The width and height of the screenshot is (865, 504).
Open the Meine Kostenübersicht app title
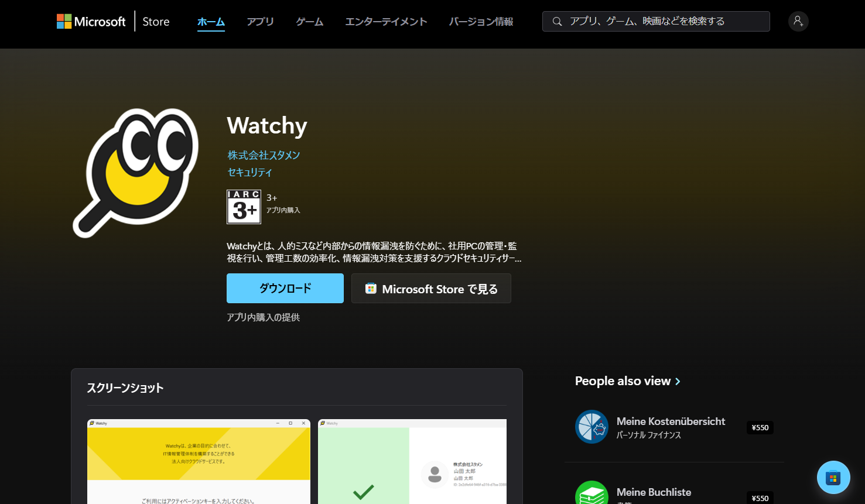point(671,421)
